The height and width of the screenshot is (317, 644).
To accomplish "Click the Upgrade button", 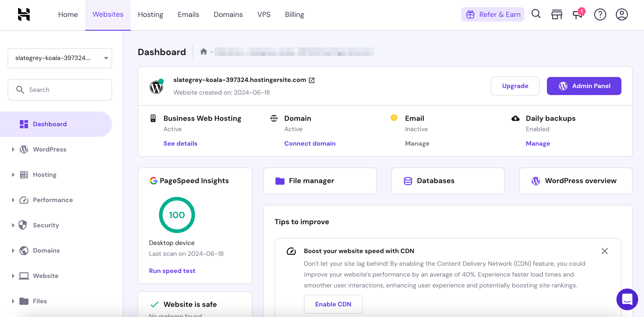I will pos(515,86).
